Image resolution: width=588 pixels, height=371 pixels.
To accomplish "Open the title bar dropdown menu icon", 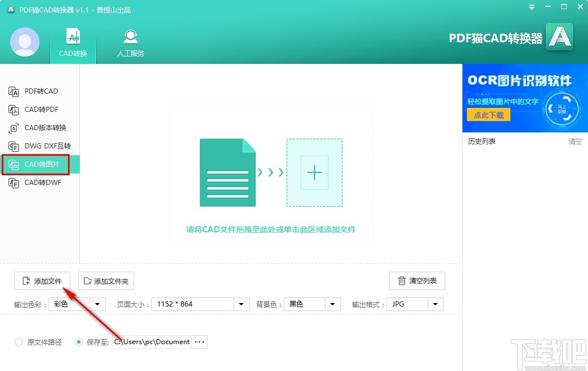I will 531,7.
